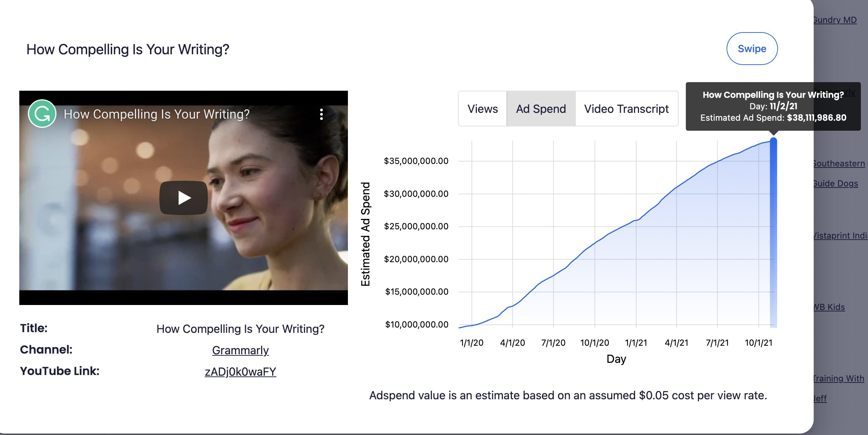Select the Ad Spend tab

point(541,109)
